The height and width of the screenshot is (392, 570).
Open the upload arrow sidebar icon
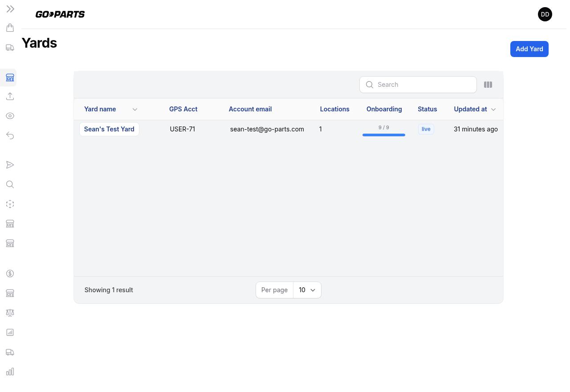tap(10, 96)
